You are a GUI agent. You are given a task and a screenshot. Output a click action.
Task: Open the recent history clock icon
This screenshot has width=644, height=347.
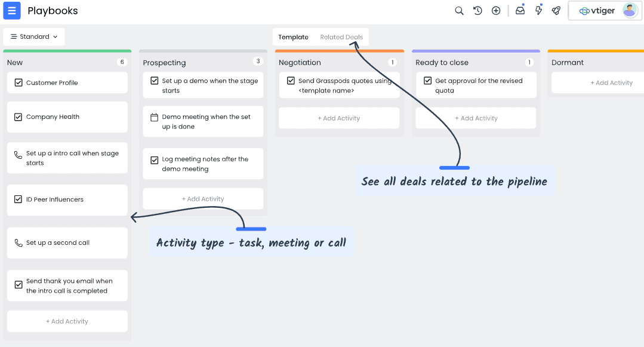click(x=477, y=11)
